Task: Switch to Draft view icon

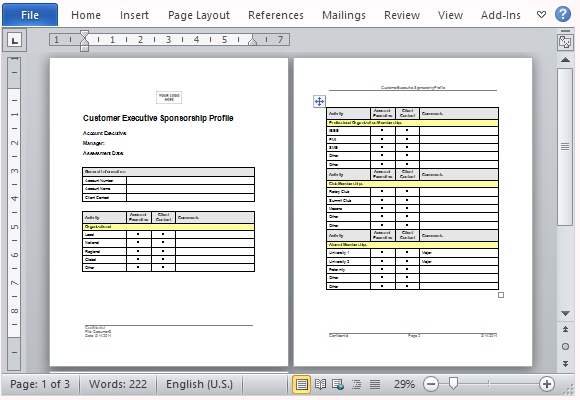Action: [x=375, y=384]
